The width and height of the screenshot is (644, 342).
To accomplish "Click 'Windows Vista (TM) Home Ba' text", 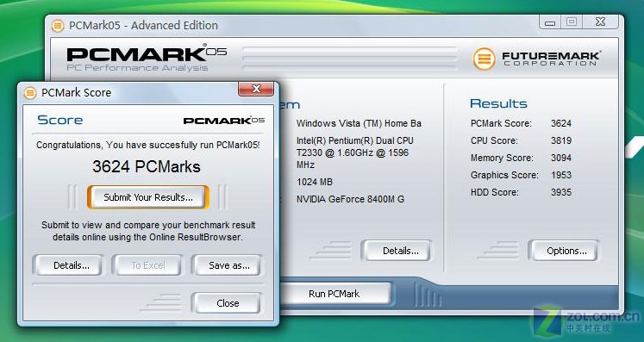I will [359, 123].
